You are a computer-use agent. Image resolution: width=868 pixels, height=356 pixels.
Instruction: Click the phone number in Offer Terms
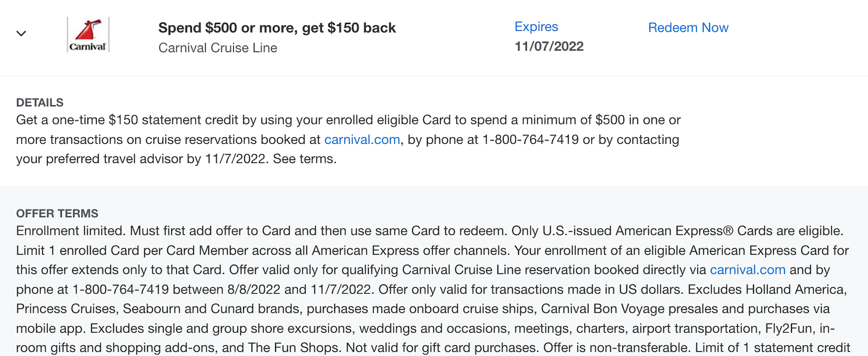click(x=120, y=289)
